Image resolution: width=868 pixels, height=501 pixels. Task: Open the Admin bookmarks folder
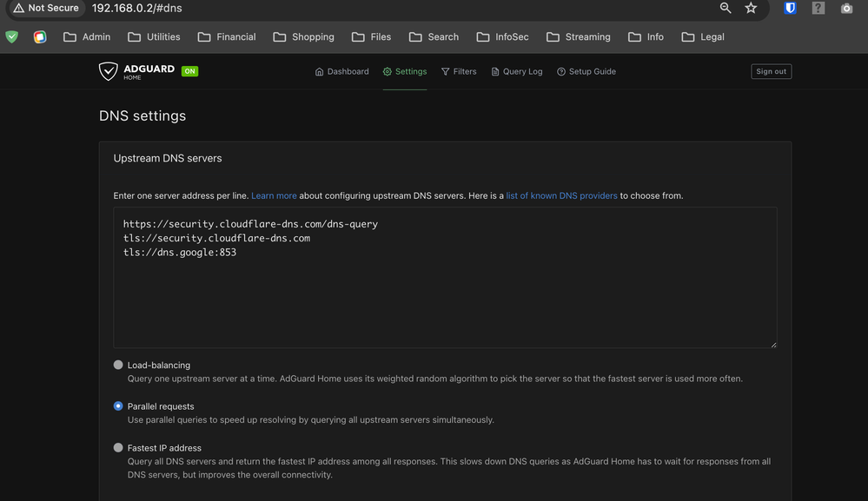click(87, 37)
